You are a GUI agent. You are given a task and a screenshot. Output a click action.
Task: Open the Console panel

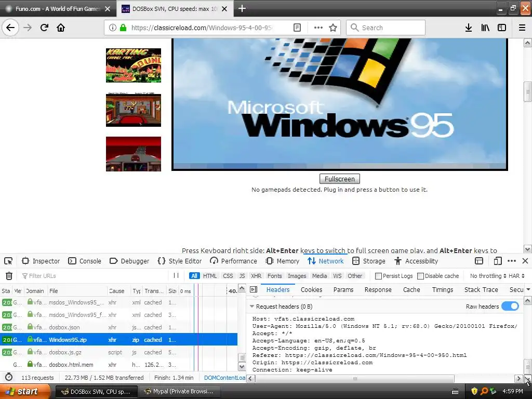[85, 261]
